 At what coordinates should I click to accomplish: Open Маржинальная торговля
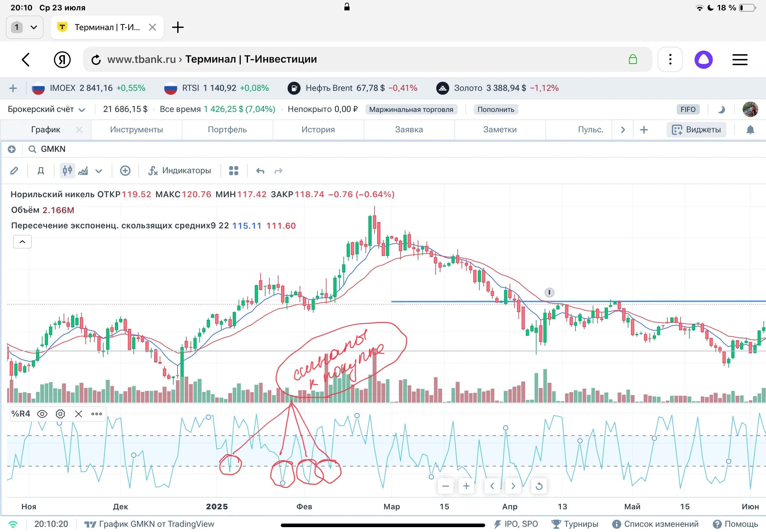coord(411,109)
